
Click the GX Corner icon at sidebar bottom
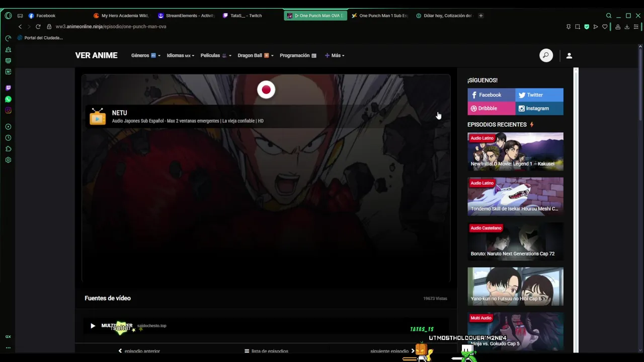click(8, 337)
